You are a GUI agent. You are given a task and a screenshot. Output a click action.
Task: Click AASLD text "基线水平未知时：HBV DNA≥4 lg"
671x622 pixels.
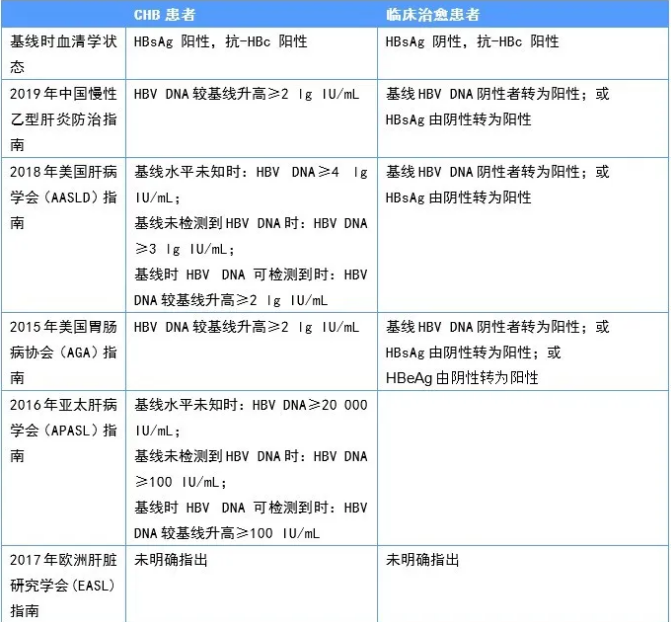(251, 172)
